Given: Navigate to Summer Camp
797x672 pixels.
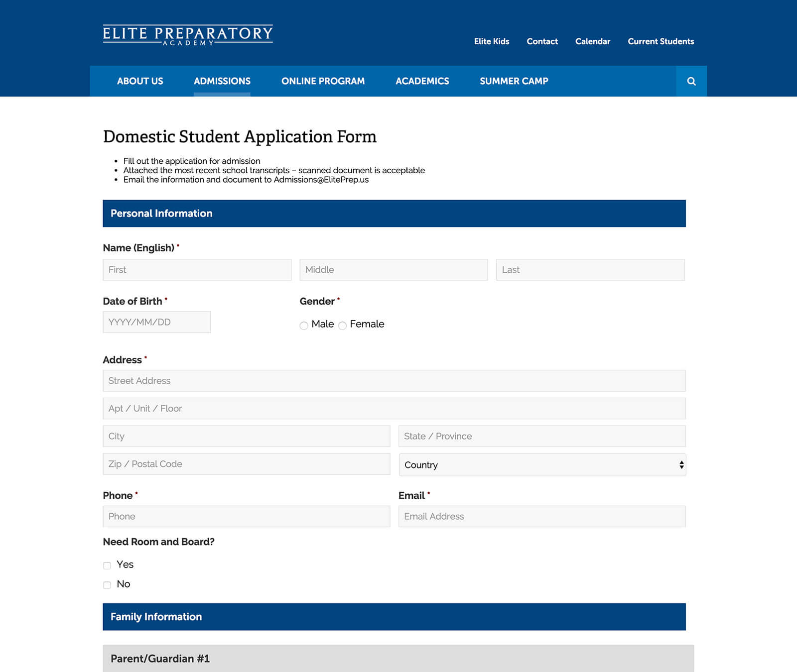Looking at the screenshot, I should pos(514,81).
